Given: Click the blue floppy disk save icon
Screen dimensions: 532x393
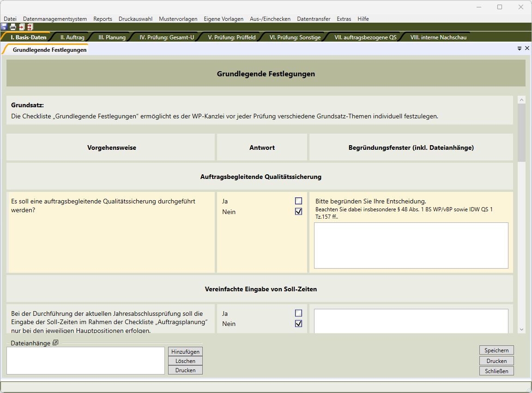Looking at the screenshot, I should tap(4, 27).
